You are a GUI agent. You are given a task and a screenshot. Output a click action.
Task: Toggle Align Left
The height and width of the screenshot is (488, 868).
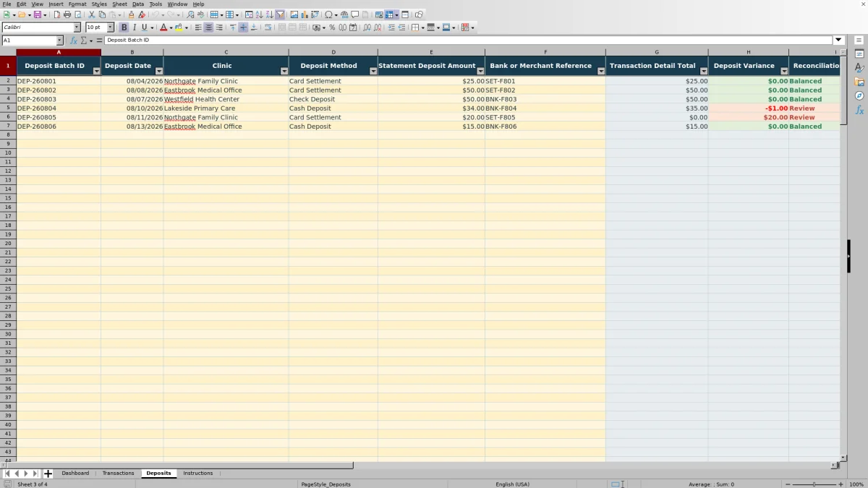198,27
